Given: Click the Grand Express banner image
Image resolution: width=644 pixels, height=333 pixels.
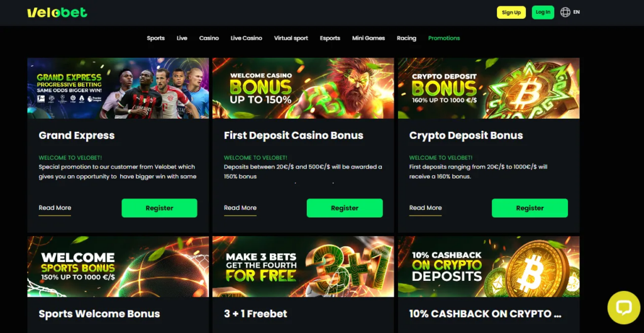Looking at the screenshot, I should pos(118,88).
